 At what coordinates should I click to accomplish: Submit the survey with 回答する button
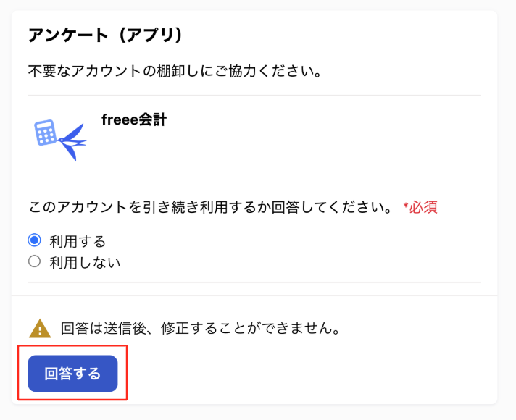[x=72, y=374]
